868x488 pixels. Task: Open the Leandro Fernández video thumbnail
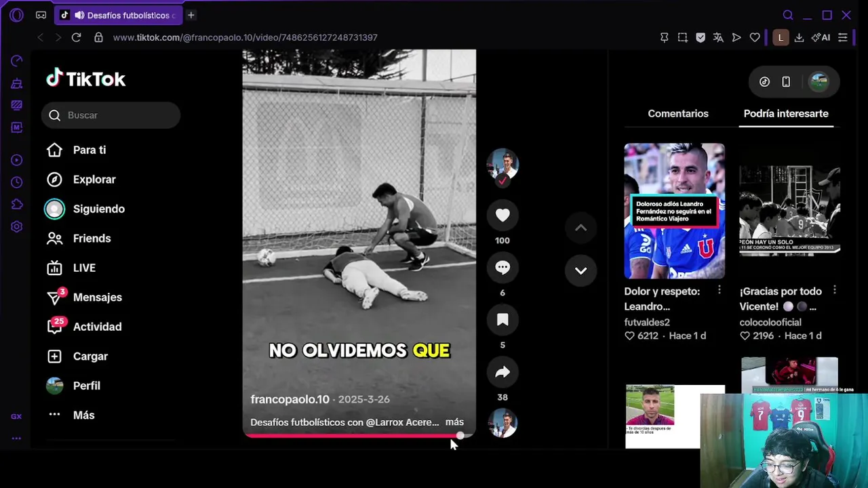pyautogui.click(x=675, y=211)
